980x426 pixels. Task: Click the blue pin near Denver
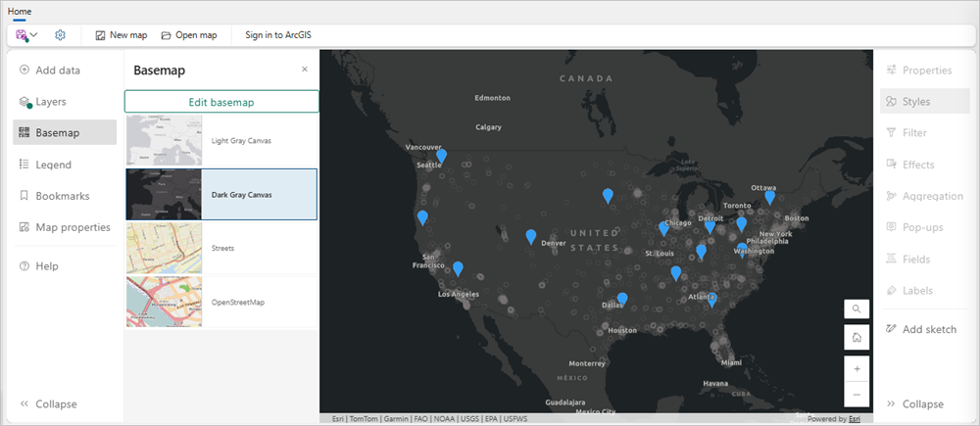pyautogui.click(x=530, y=236)
